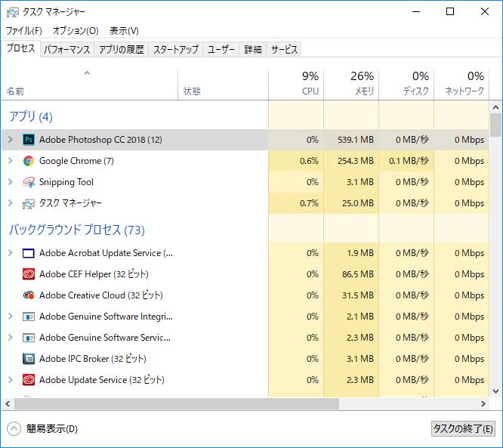The height and width of the screenshot is (448, 503).
Task: Click the scroll up arrow
Action: tap(496, 107)
